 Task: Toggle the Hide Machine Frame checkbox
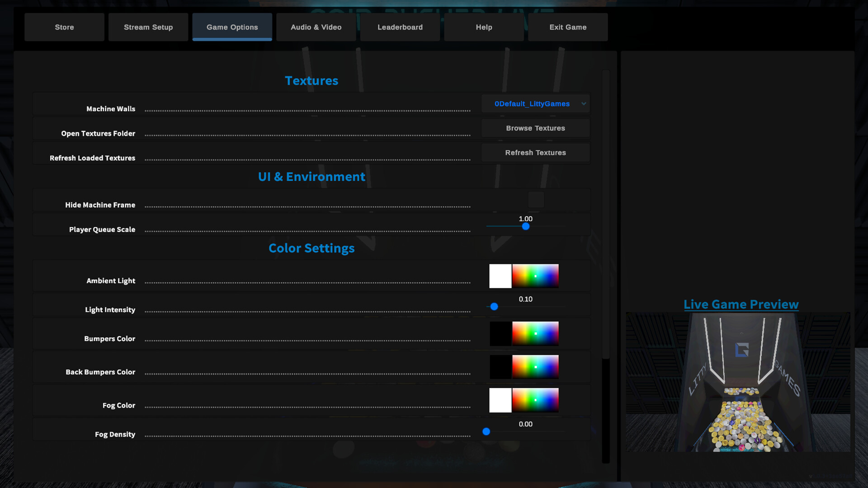pos(536,200)
